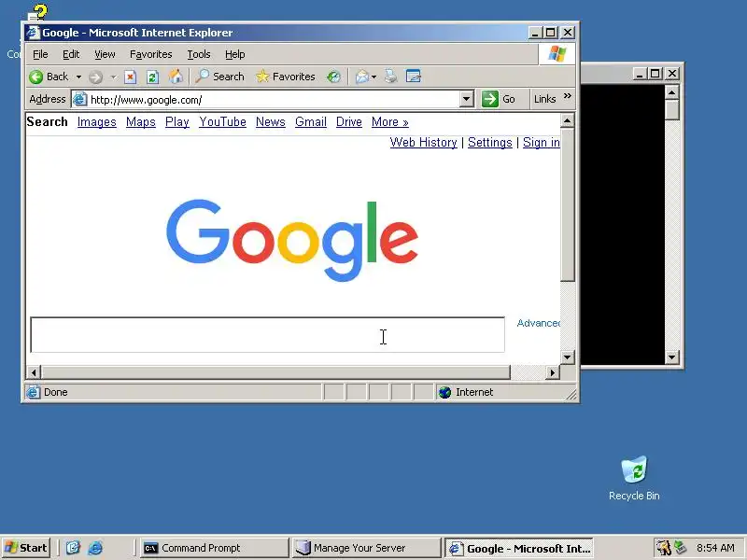Open the Help menu
Viewport: 747px width, 560px height.
pyautogui.click(x=235, y=54)
